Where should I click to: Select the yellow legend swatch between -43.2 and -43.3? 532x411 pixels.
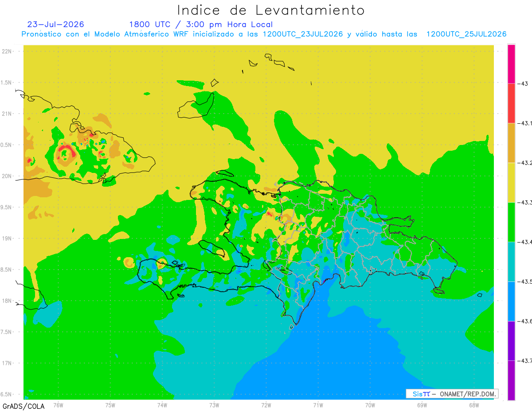coord(511,182)
